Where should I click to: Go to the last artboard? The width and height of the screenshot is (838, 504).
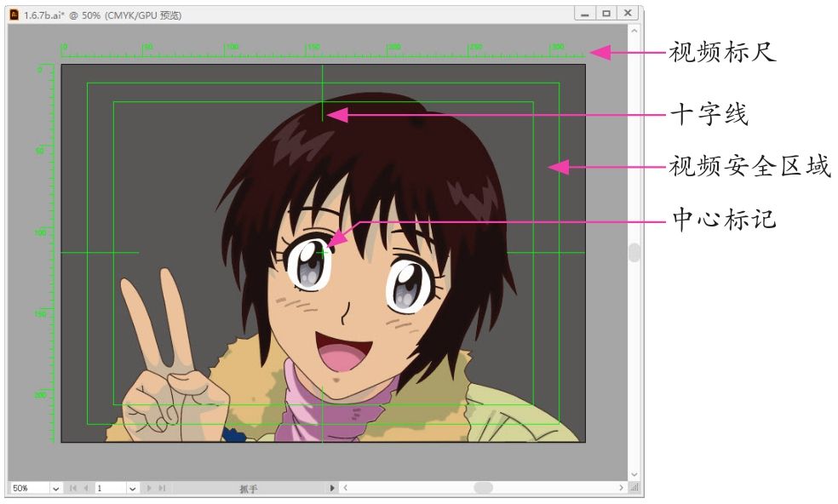click(162, 489)
